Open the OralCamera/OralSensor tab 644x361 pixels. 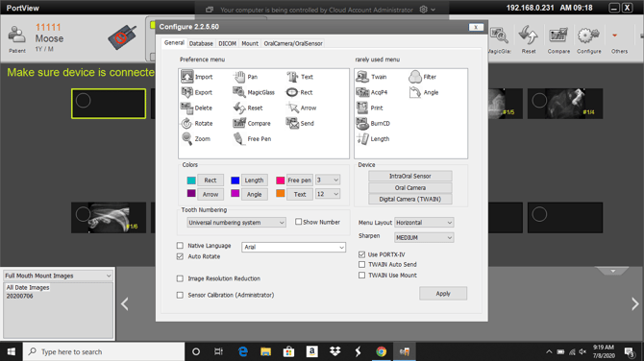click(x=293, y=43)
